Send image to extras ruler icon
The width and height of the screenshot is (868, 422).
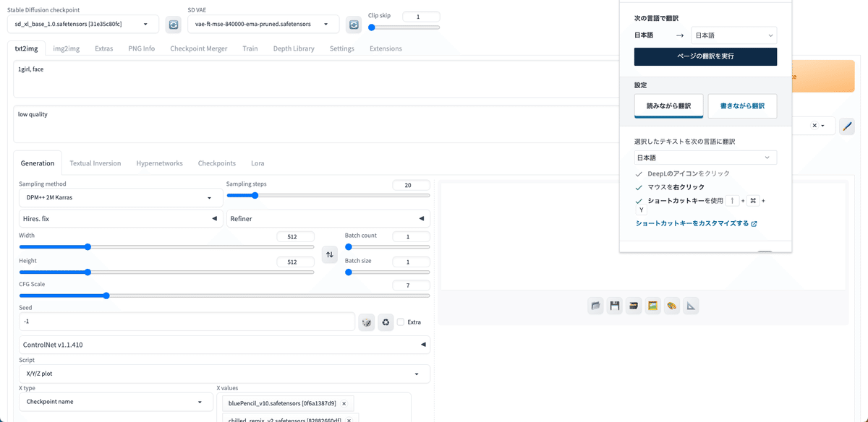pos(691,306)
